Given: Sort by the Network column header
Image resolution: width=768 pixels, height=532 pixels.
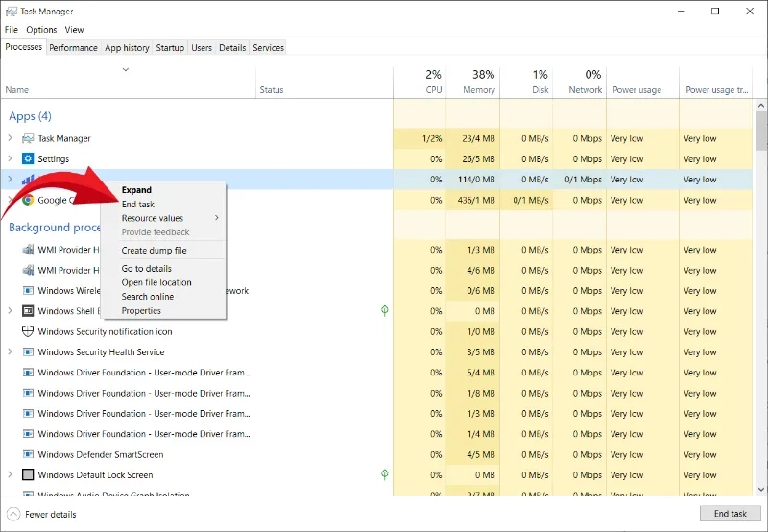Looking at the screenshot, I should [580, 83].
